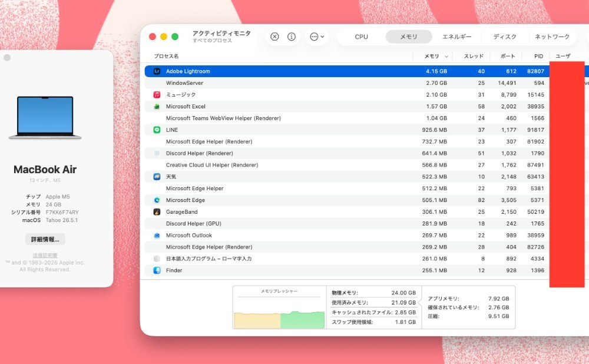589x364 pixels.
Task: Click the 使用済みメモリ 21.09 GB entry
Action: click(x=373, y=302)
